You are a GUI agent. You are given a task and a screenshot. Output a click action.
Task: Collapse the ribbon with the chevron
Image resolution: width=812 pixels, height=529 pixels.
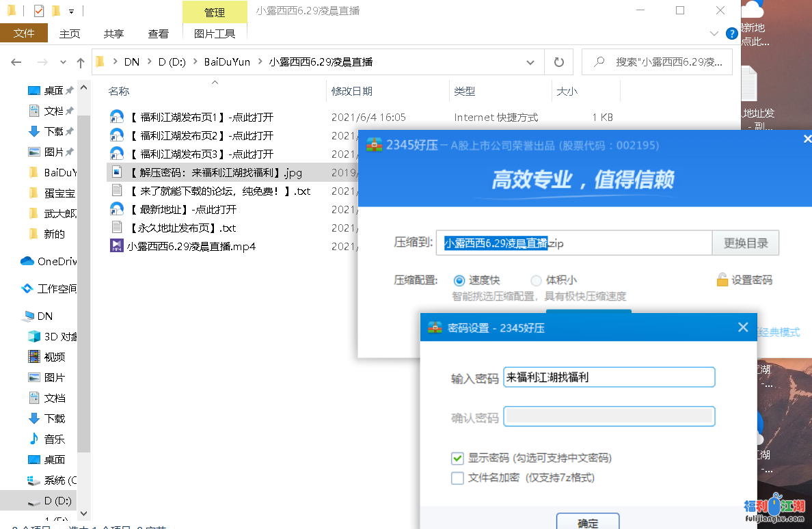coord(714,33)
